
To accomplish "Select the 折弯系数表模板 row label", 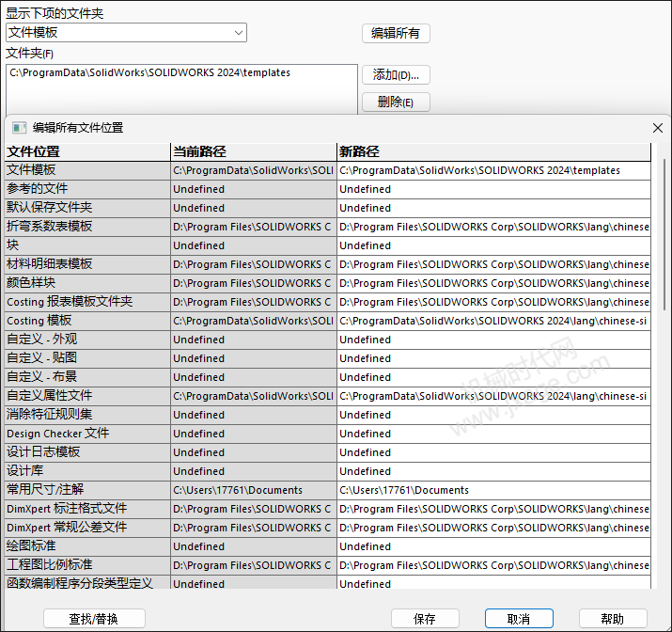I will coord(87,227).
